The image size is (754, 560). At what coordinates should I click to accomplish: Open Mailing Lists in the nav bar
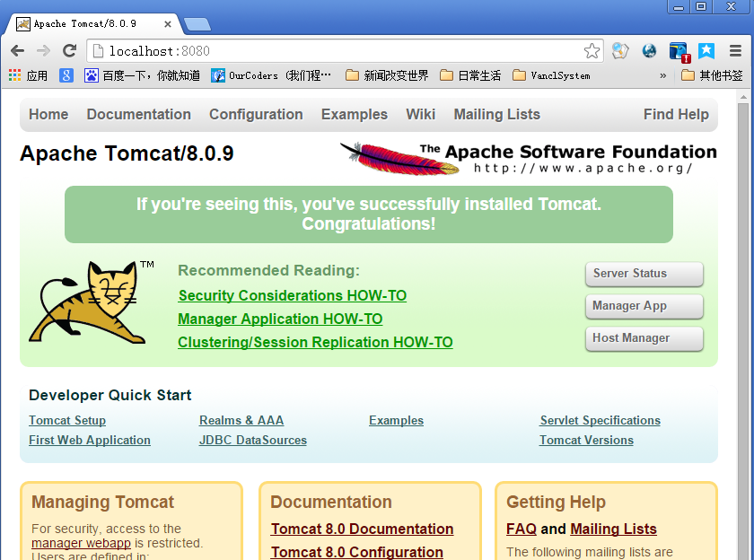[497, 114]
